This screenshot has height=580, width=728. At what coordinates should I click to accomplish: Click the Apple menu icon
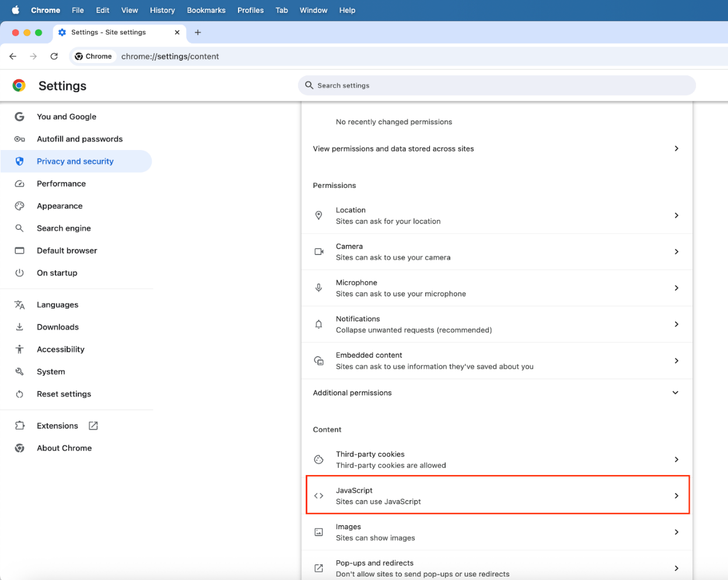[x=16, y=10]
